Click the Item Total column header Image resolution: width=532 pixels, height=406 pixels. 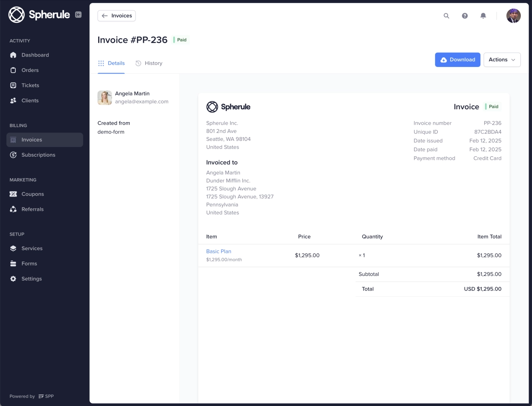coord(489,236)
